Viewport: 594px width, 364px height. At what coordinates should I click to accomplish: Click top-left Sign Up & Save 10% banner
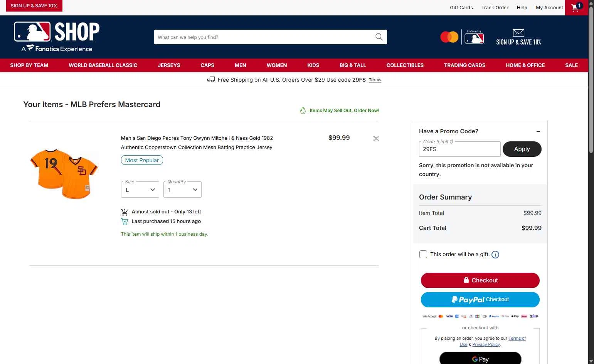click(x=34, y=6)
